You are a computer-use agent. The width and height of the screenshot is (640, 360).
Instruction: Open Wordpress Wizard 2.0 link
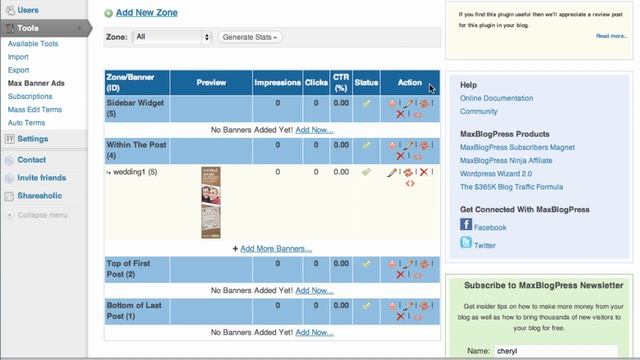tap(496, 173)
